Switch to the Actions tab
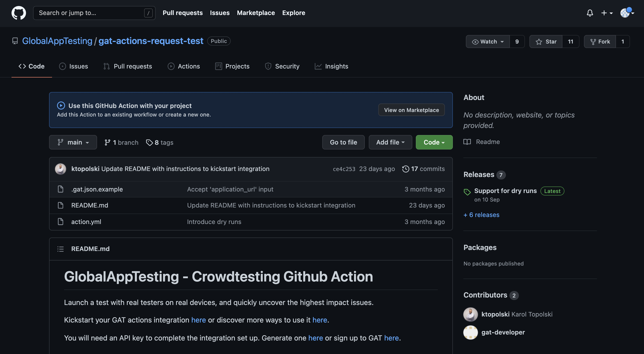This screenshot has width=644, height=354. click(184, 66)
